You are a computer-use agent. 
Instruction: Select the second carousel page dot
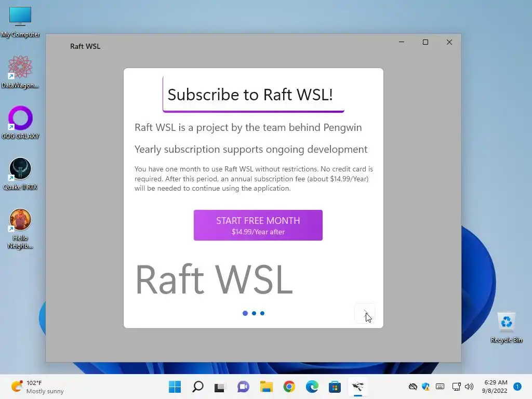(x=254, y=313)
